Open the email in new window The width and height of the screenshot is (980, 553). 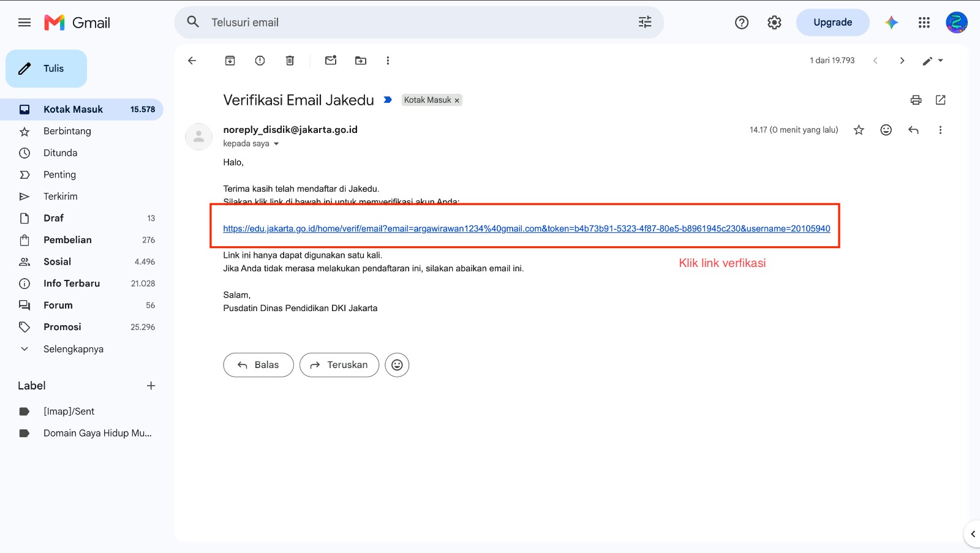tap(941, 100)
